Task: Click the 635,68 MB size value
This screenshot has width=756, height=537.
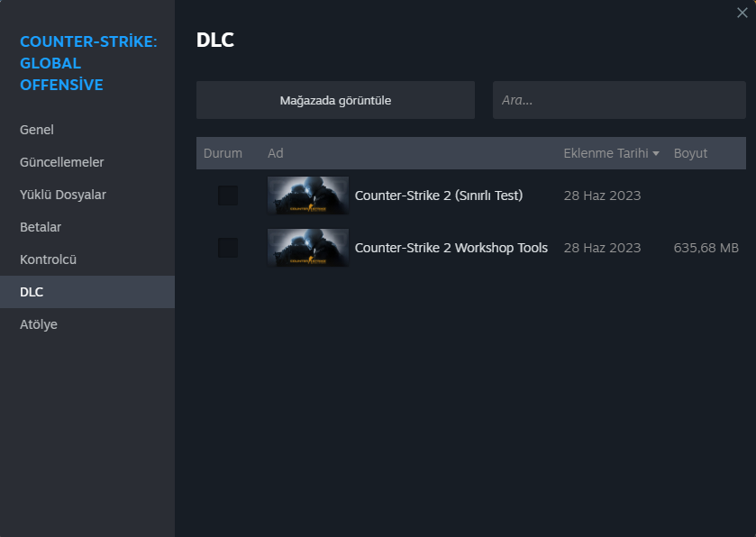Action: 706,248
